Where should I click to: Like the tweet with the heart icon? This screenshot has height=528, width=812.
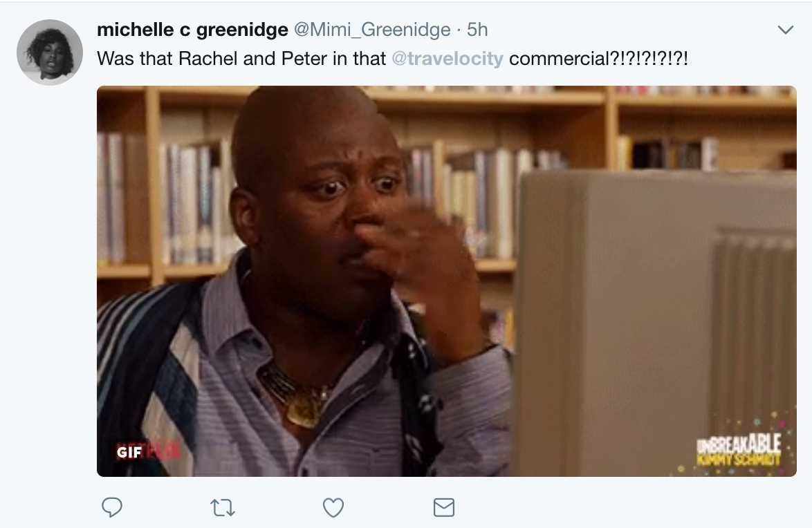click(333, 507)
